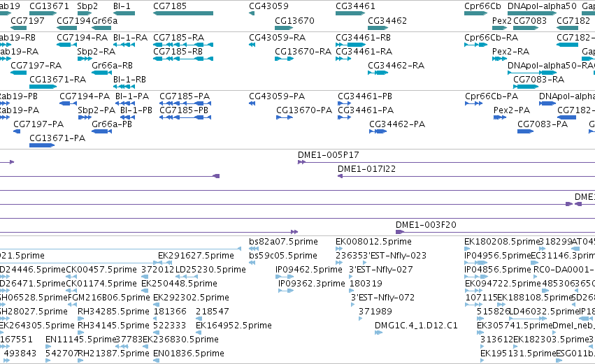
Task: Click the CG43059-RA transcript label
Action: point(278,38)
